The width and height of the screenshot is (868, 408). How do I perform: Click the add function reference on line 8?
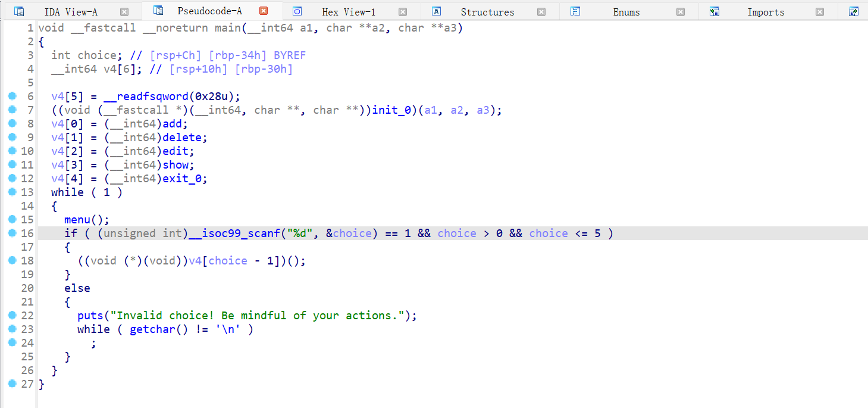(x=176, y=124)
